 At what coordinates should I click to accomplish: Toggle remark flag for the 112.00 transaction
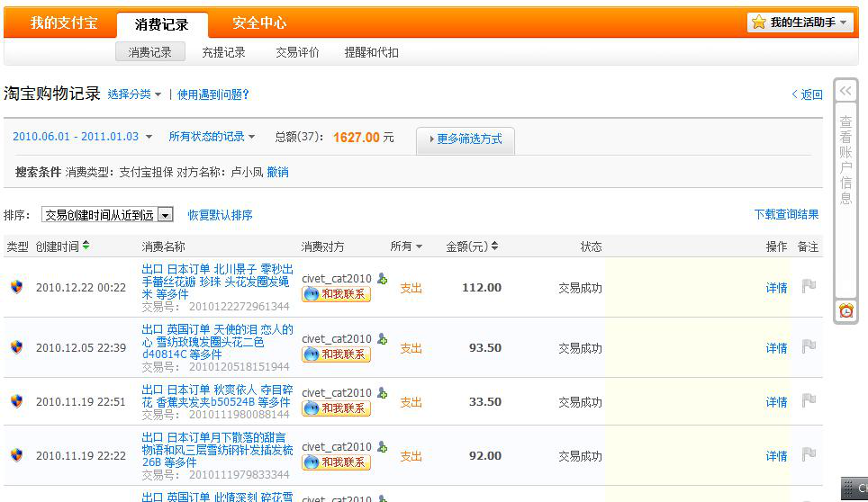pyautogui.click(x=809, y=286)
